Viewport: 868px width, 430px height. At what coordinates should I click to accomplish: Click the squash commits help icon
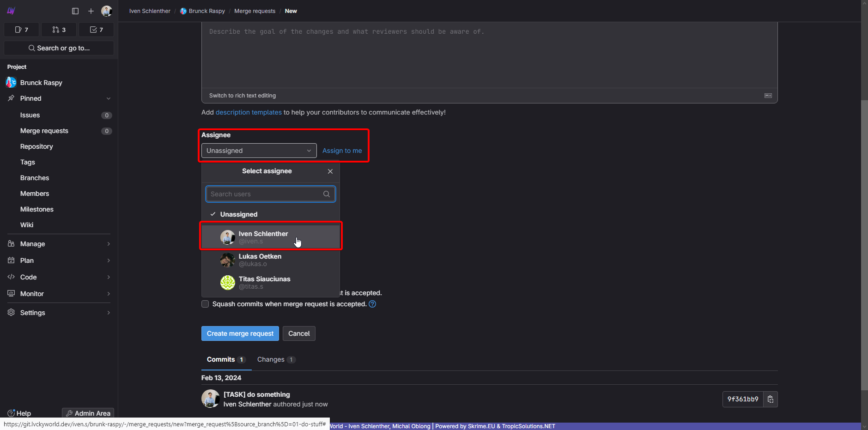point(372,304)
